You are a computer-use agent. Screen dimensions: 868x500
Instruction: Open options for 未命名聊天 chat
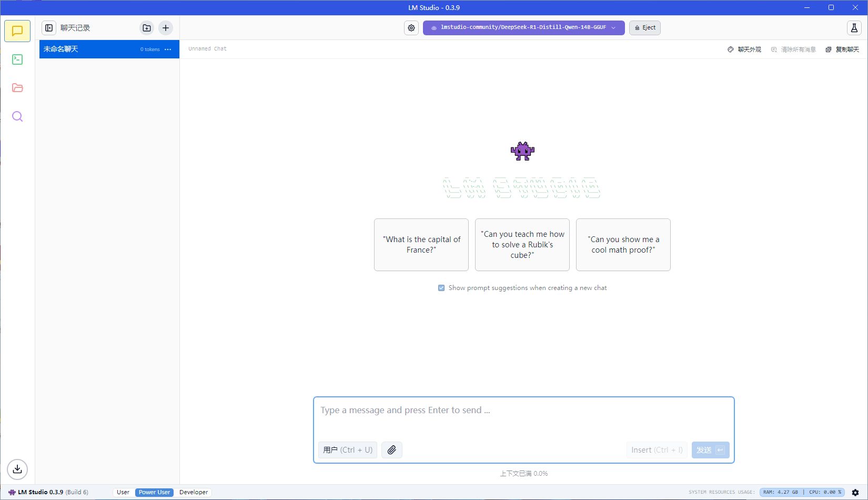pyautogui.click(x=168, y=49)
